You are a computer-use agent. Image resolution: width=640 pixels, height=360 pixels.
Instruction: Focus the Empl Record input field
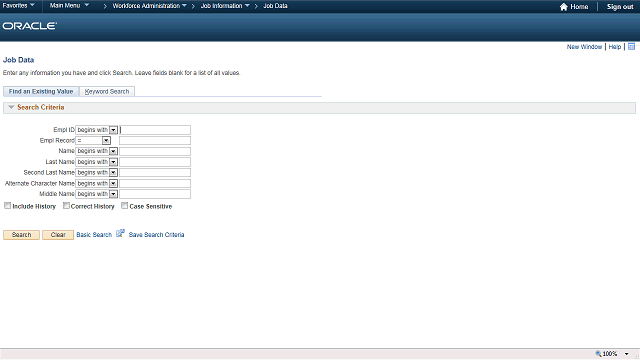[x=155, y=140]
